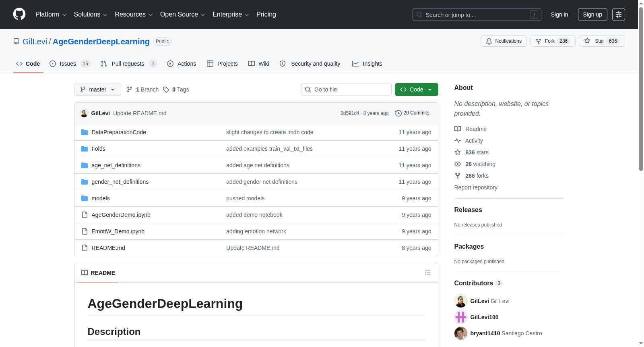Open the GilLevi owner link
Image resolution: width=644 pixels, height=347 pixels.
(x=35, y=42)
